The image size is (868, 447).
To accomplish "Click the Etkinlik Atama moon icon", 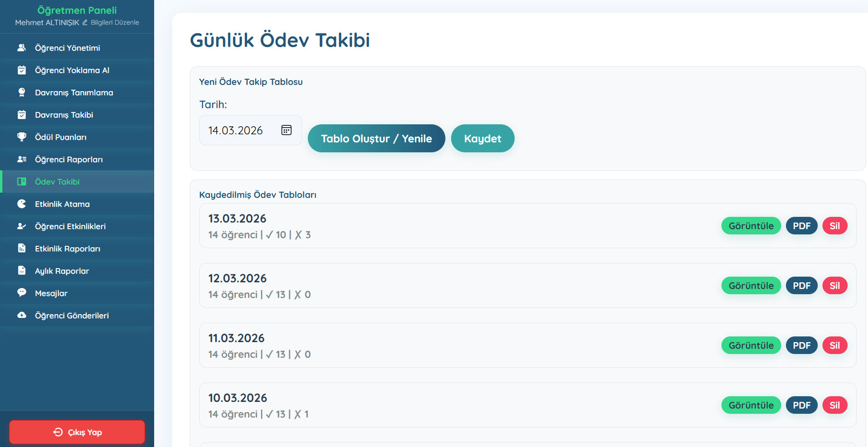I will pos(22,204).
